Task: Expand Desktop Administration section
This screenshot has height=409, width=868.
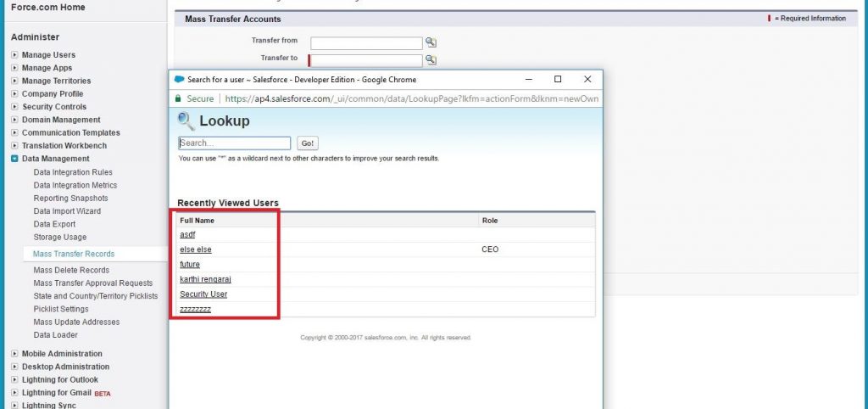Action: pyautogui.click(x=15, y=367)
